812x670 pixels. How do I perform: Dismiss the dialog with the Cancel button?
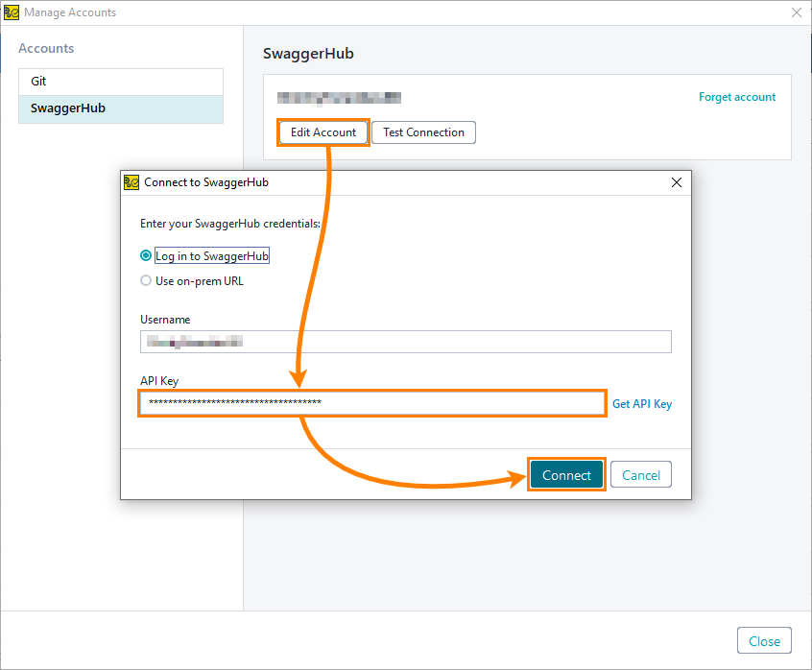pyautogui.click(x=640, y=474)
